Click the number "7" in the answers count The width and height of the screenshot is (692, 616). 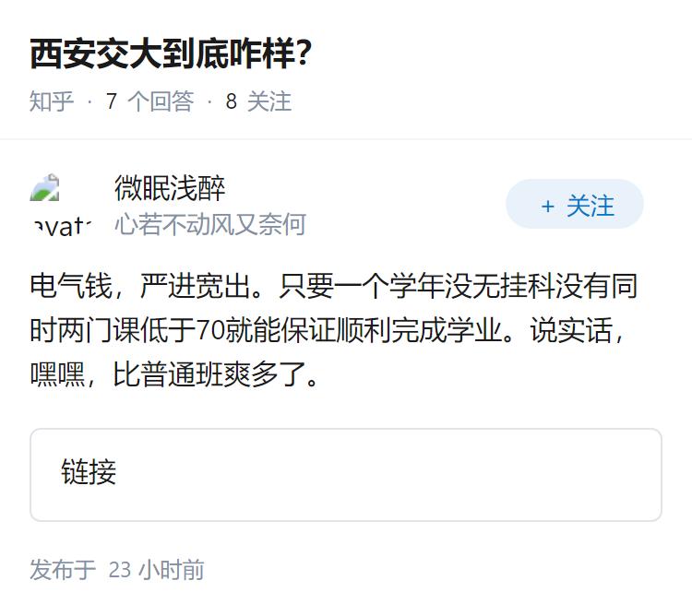(112, 101)
